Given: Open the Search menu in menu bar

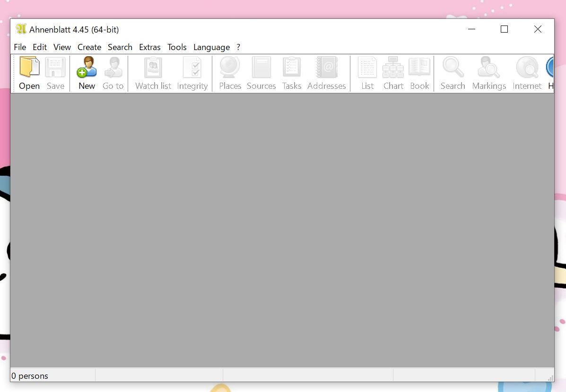Looking at the screenshot, I should pos(120,47).
